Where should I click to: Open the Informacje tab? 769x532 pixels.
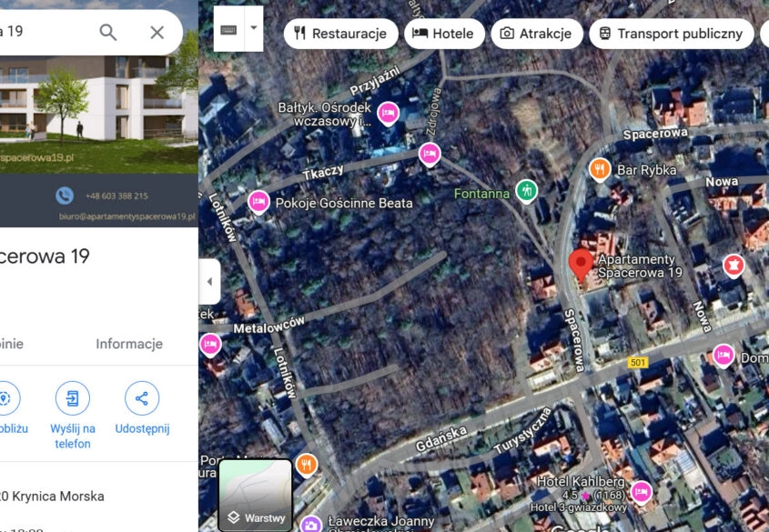(x=129, y=344)
